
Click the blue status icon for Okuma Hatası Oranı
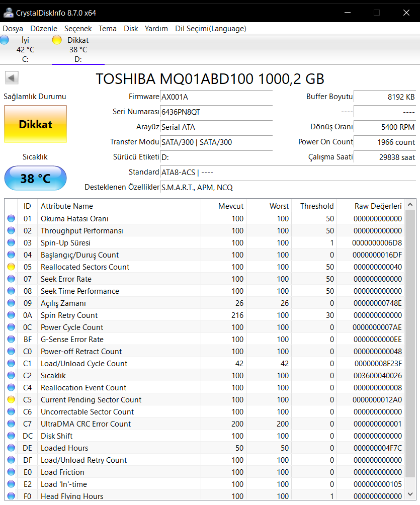(11, 219)
